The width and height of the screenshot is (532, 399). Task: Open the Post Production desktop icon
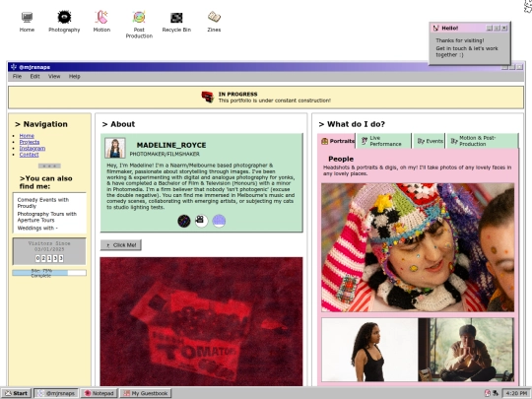(139, 25)
